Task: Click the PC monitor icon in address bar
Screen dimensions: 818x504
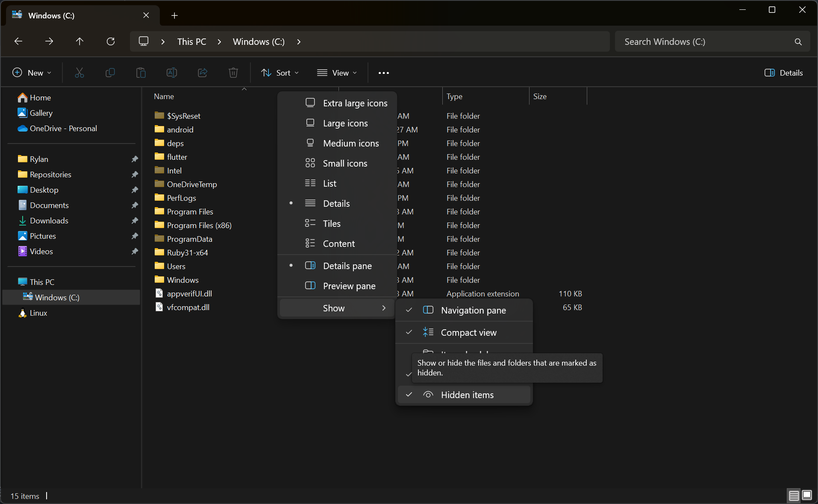Action: click(144, 41)
